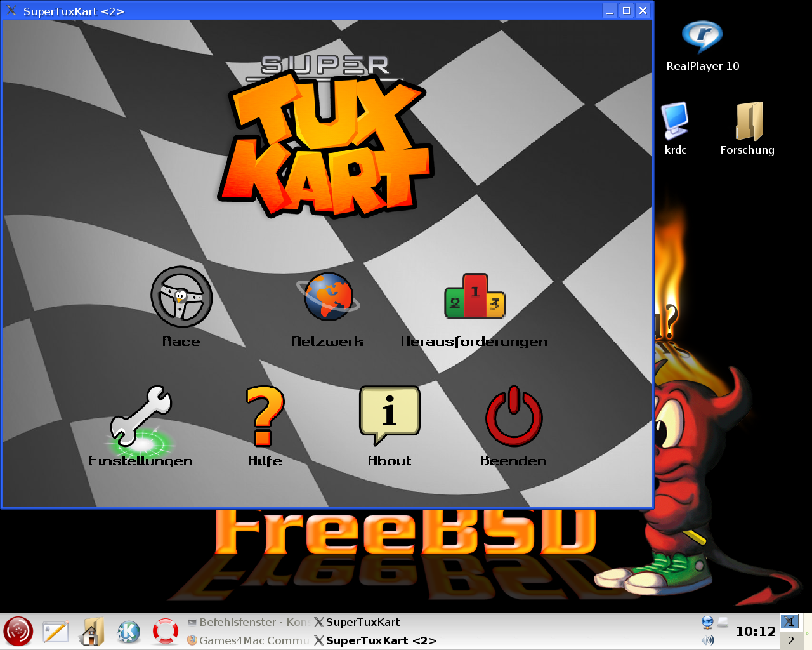Start a race via the steering wheel icon
812x650 pixels.
tap(181, 296)
